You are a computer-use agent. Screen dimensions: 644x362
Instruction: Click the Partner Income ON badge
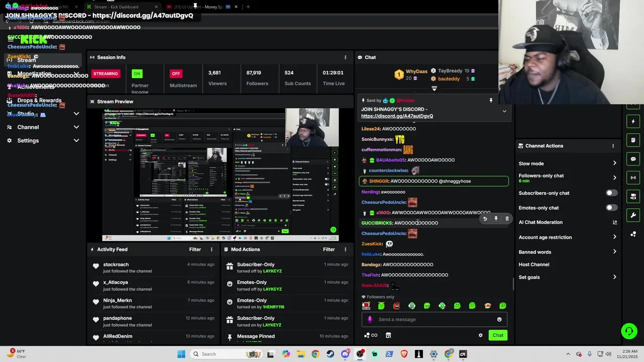pyautogui.click(x=136, y=73)
